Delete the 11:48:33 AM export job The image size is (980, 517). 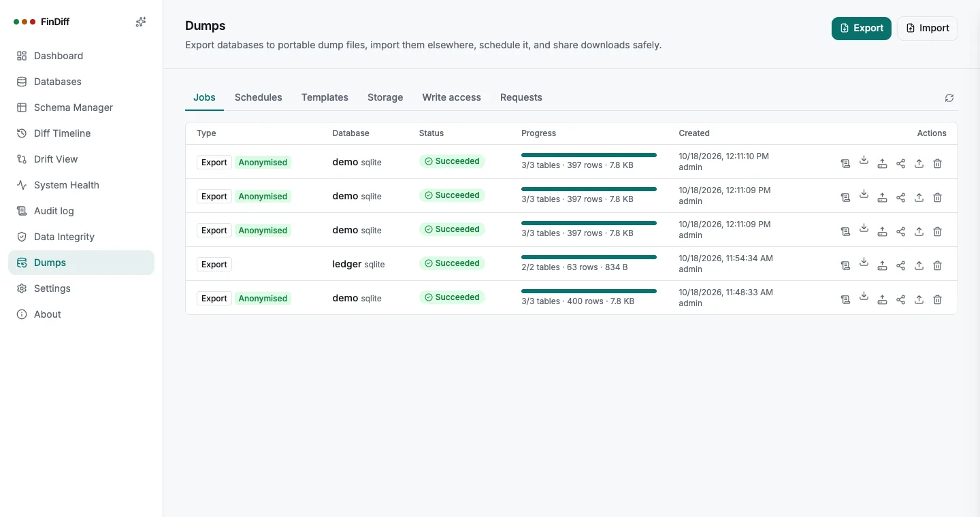point(937,299)
